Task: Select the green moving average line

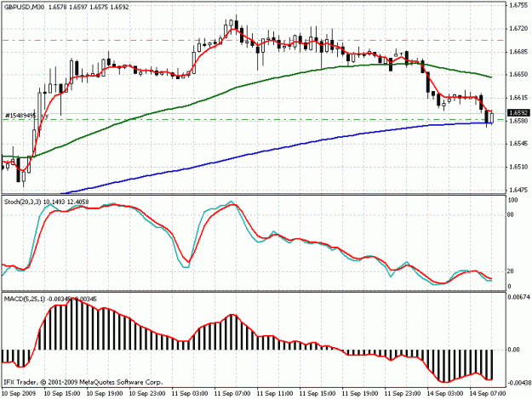Action: [x=237, y=88]
